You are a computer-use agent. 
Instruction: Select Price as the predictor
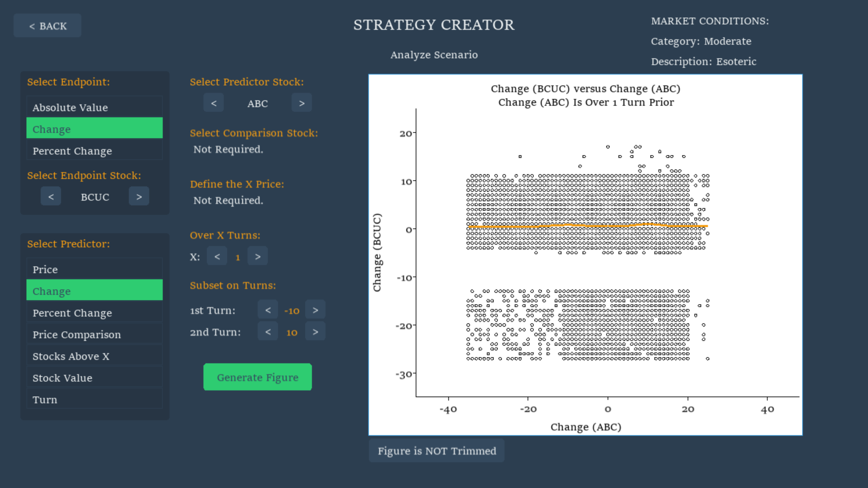click(x=94, y=269)
